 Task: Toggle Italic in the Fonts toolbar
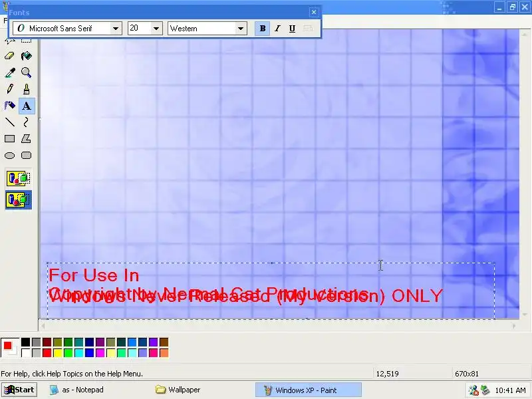(277, 29)
